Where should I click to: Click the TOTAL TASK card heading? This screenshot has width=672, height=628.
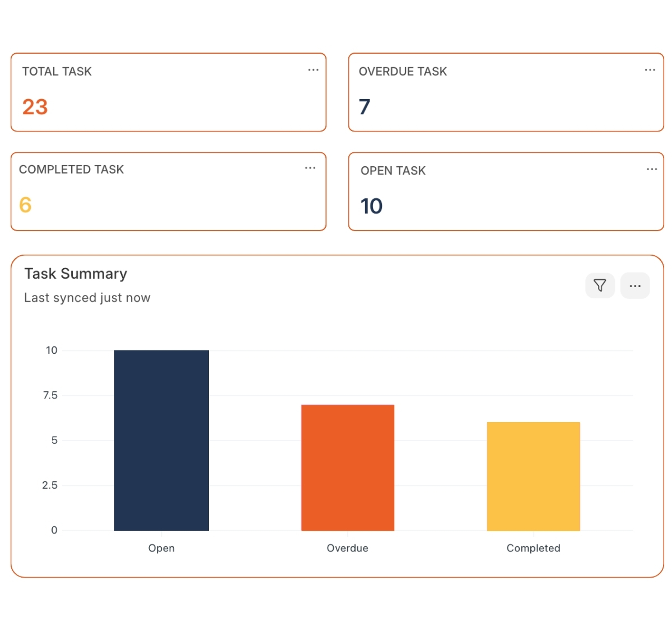click(57, 72)
